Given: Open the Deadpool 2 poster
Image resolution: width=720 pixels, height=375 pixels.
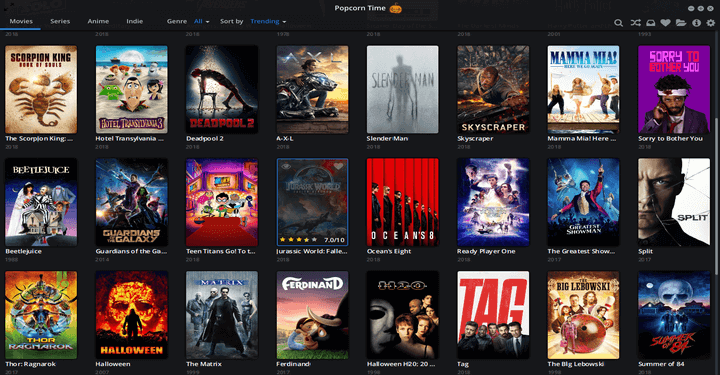Looking at the screenshot, I should (222, 90).
